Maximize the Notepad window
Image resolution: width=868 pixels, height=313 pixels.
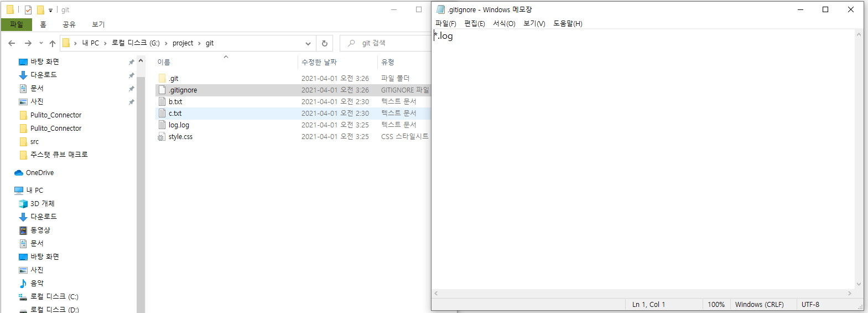(825, 9)
